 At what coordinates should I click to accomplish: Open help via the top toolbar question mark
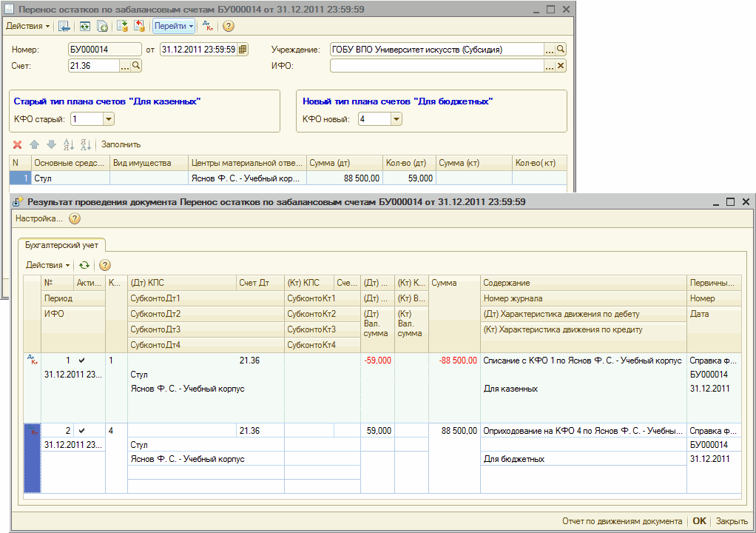229,26
